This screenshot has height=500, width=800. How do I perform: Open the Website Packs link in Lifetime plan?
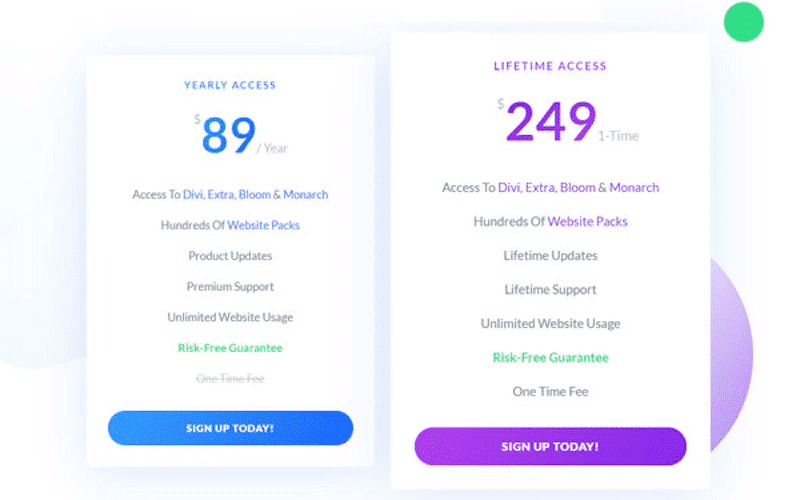[x=587, y=221]
